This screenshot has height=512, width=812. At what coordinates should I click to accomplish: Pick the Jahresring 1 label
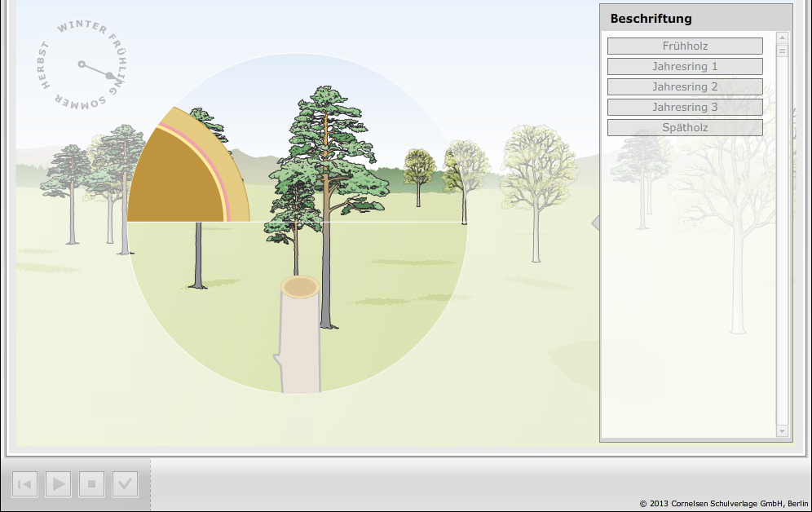coord(685,67)
